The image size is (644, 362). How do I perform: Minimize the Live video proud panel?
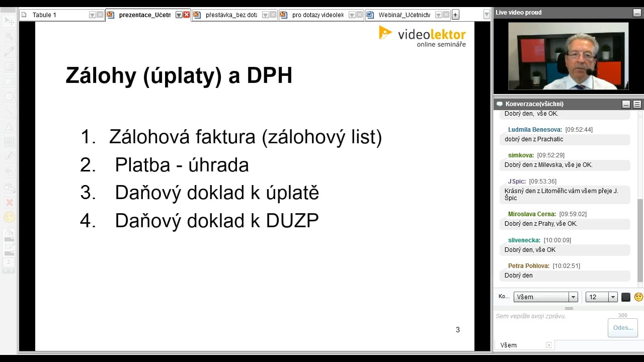pyautogui.click(x=637, y=13)
